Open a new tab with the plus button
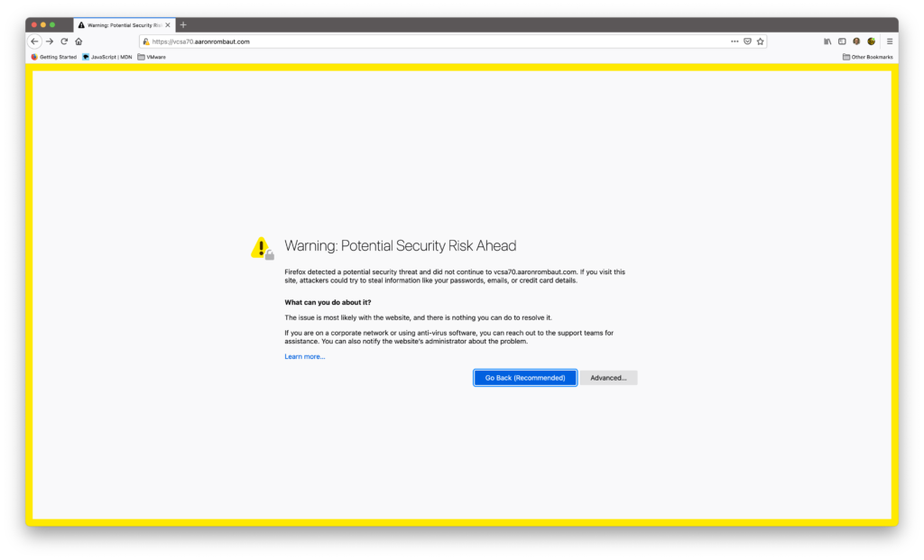The height and width of the screenshot is (560, 924). click(x=183, y=25)
